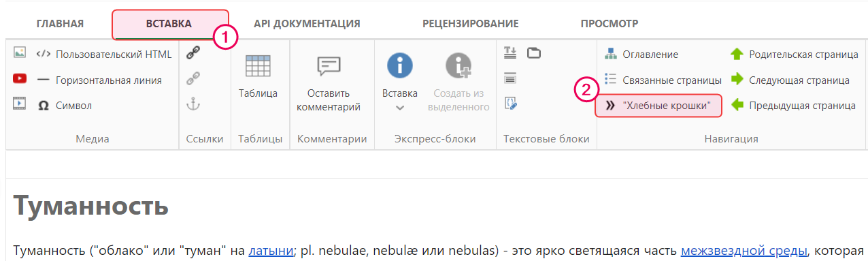This screenshot has height=261, width=868.
Task: Insert a YouTube video
Action: (20, 78)
